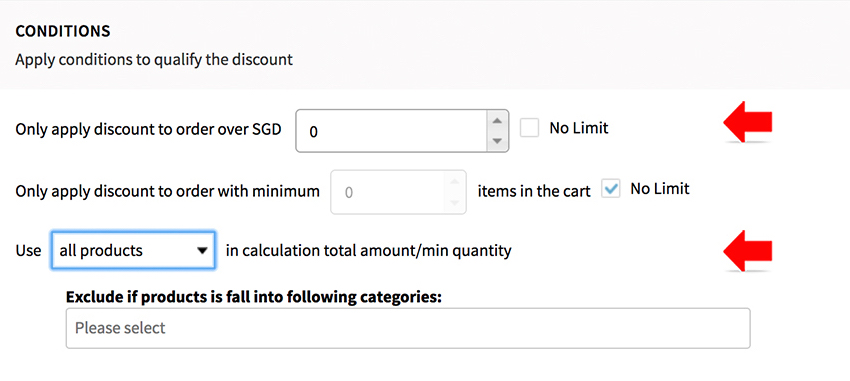
Task: Click the Apply conditions to qualify the discount subtitle
Action: (x=154, y=60)
